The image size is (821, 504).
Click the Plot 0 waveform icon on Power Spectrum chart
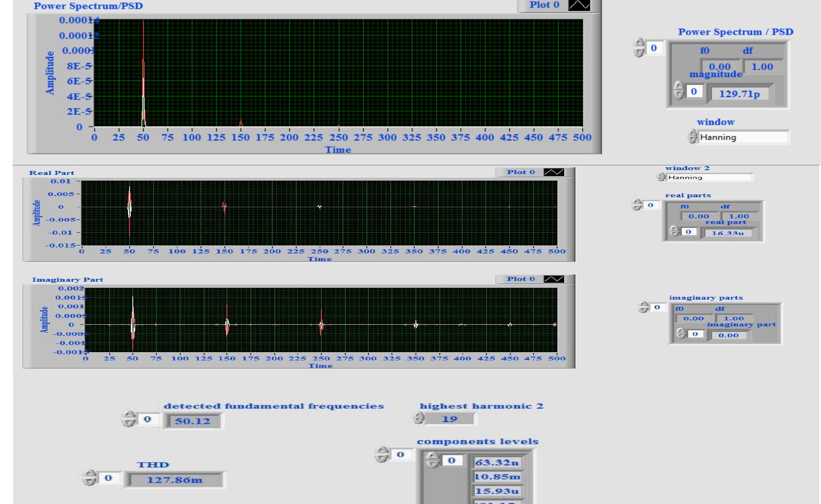[x=579, y=6]
